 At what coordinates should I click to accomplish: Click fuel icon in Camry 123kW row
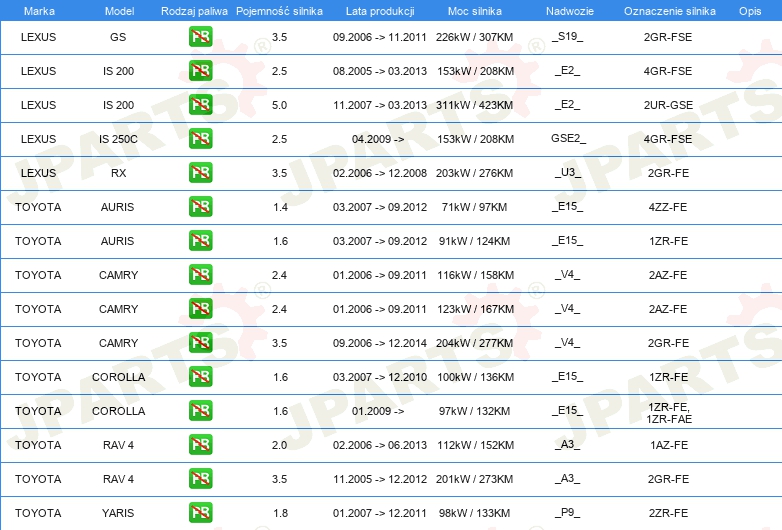click(200, 309)
